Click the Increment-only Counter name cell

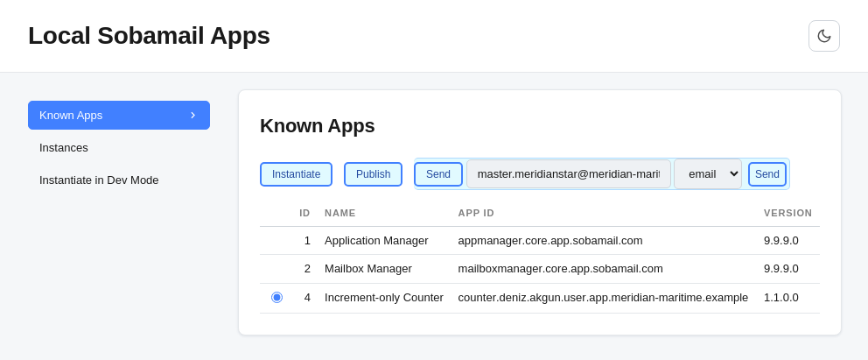click(x=384, y=298)
